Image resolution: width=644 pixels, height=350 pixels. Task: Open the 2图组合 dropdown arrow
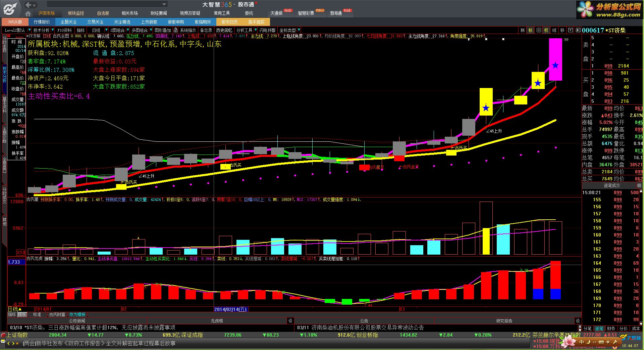(127, 30)
